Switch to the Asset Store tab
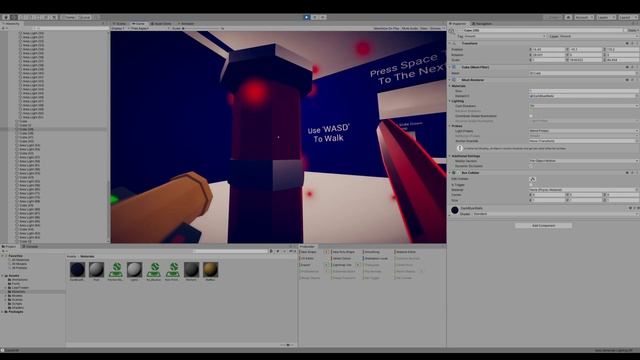 162,24
